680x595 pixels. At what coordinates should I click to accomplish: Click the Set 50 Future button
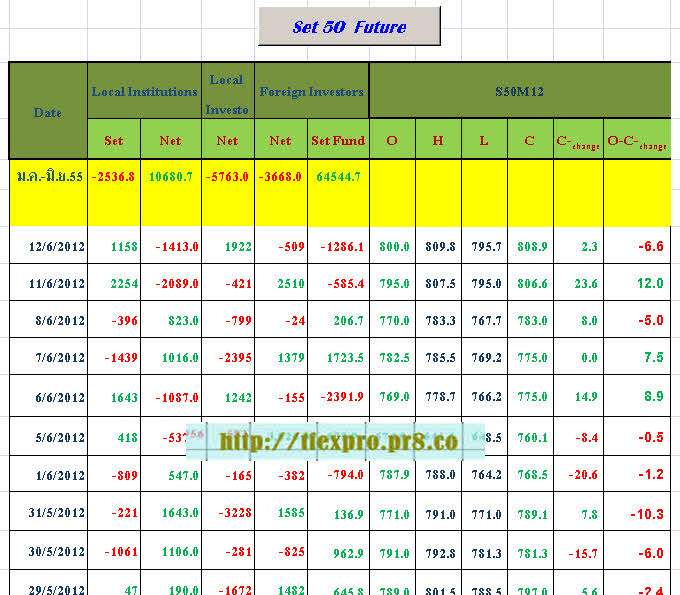tap(349, 27)
